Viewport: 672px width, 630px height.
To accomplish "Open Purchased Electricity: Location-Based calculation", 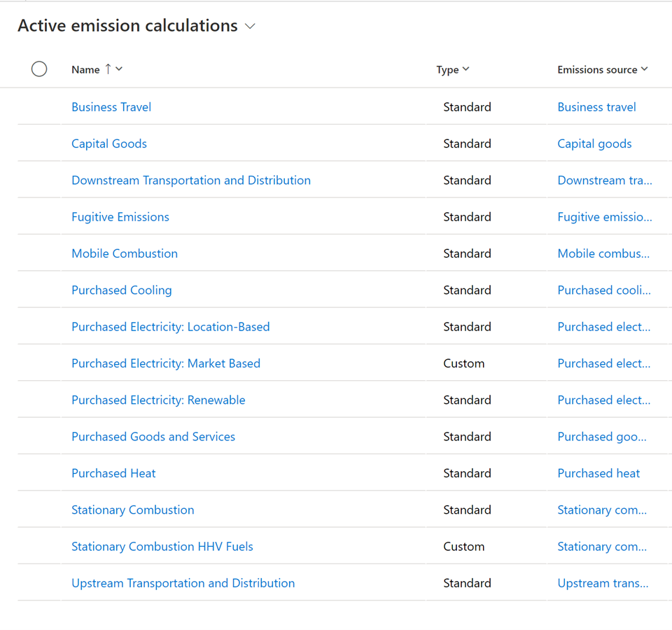I will pos(171,327).
